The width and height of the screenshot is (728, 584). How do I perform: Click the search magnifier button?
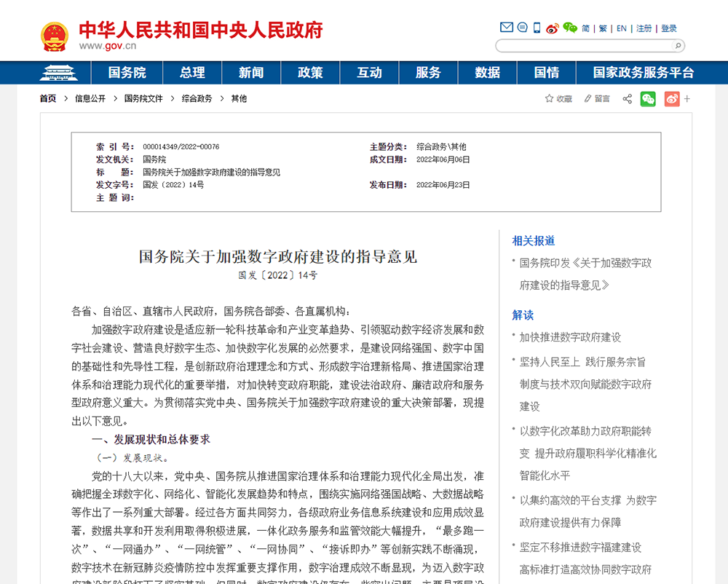click(x=676, y=45)
